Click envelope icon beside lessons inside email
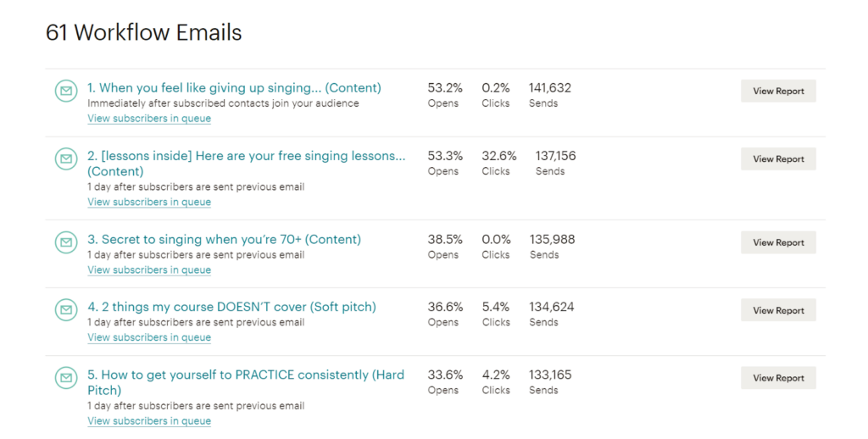 [x=66, y=158]
